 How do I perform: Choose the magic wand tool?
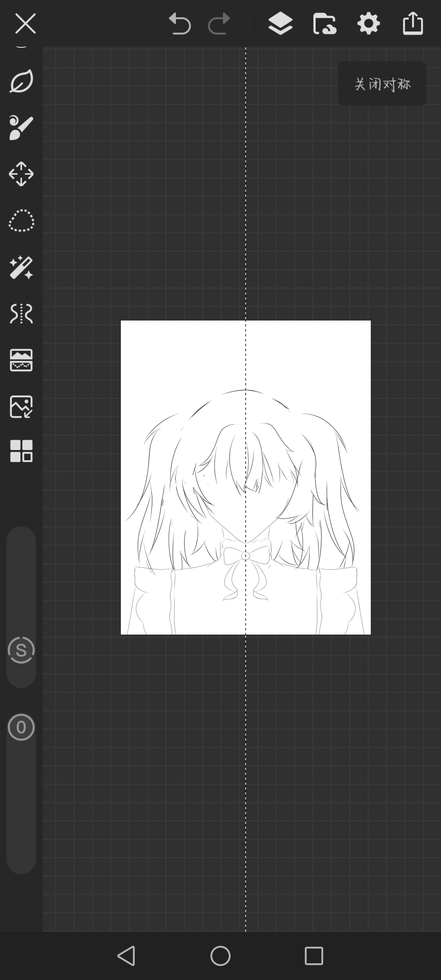click(21, 267)
